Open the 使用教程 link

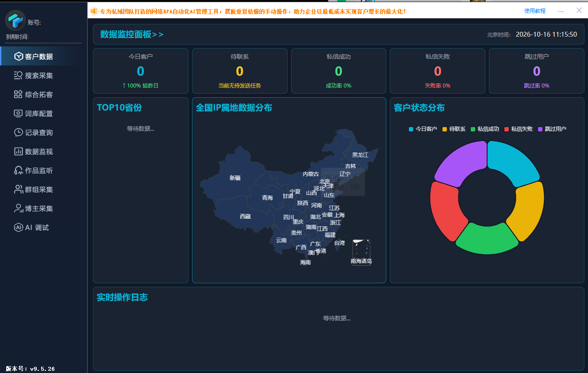(535, 11)
